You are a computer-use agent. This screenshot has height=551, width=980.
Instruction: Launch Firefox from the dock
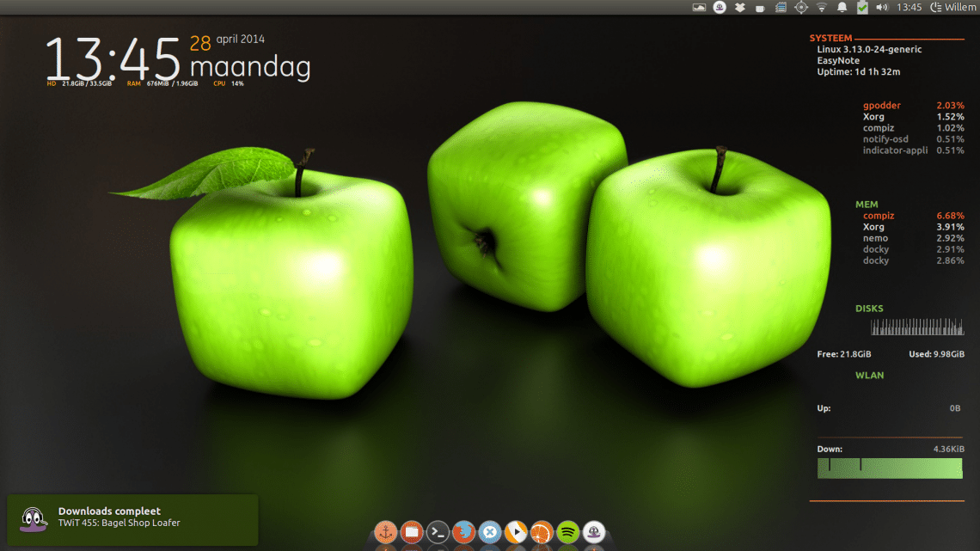(x=463, y=532)
